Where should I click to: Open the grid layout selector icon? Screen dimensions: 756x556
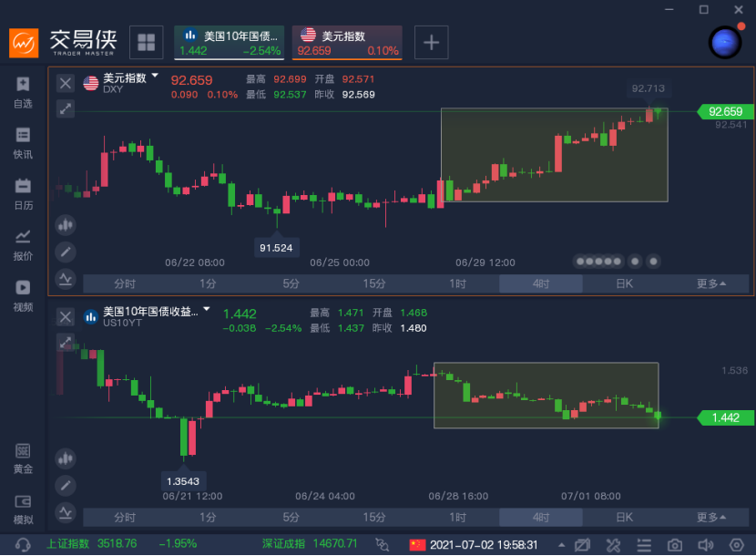(x=146, y=43)
